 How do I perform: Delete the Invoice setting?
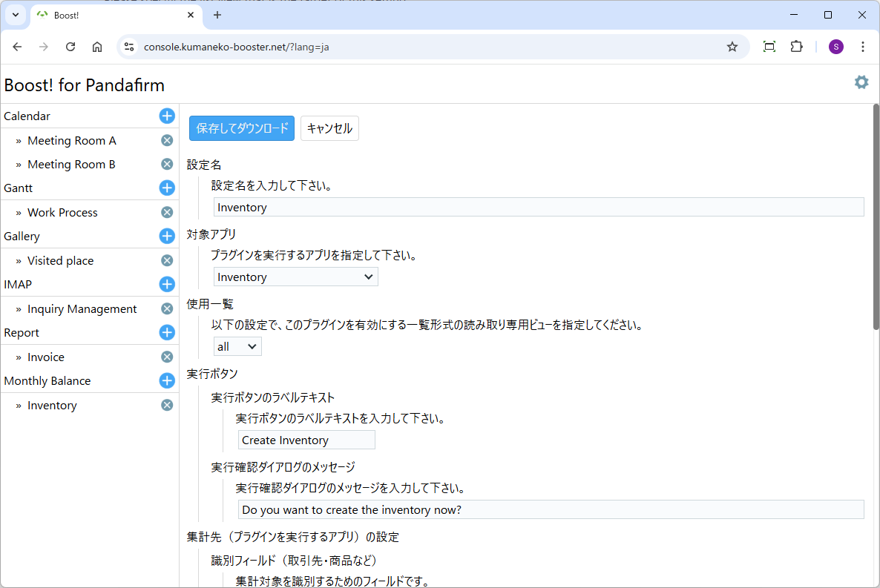pyautogui.click(x=167, y=357)
